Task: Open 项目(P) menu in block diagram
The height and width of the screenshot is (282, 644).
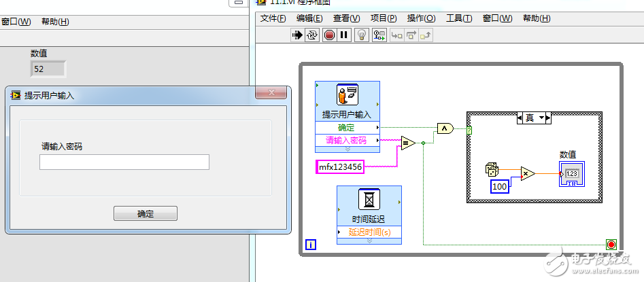Action: tap(384, 18)
